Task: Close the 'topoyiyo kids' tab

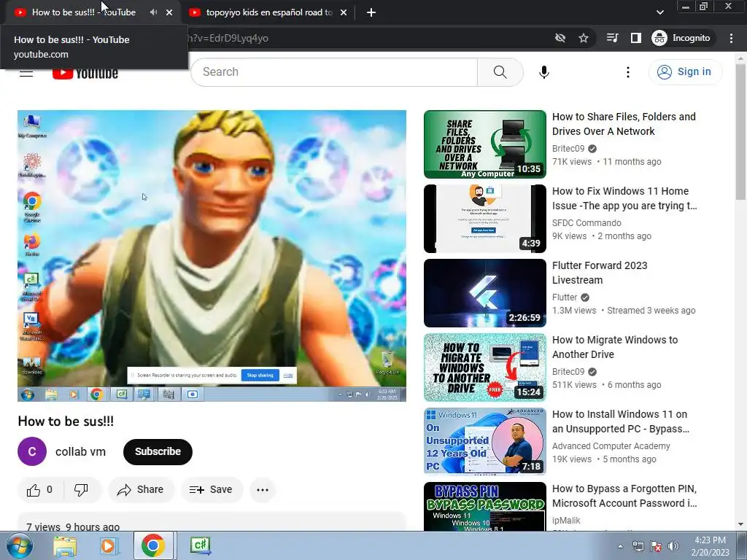Action: (x=344, y=12)
